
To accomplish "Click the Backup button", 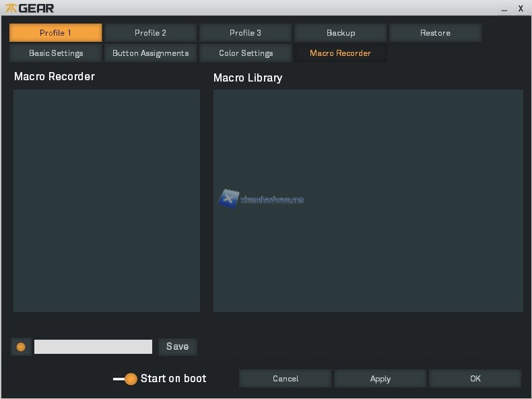I will (341, 33).
